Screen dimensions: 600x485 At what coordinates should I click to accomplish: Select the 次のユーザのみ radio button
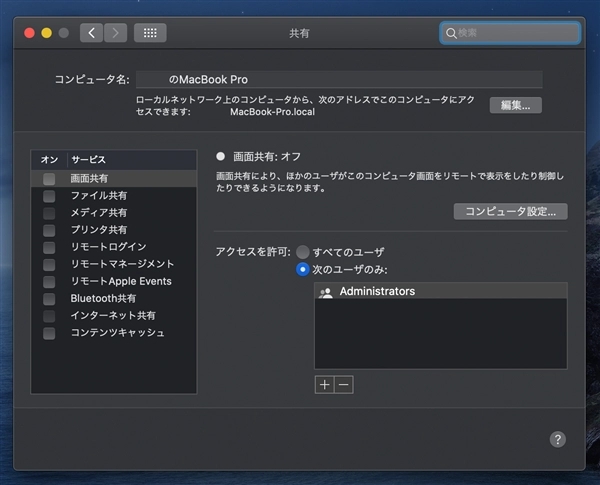[x=303, y=269]
